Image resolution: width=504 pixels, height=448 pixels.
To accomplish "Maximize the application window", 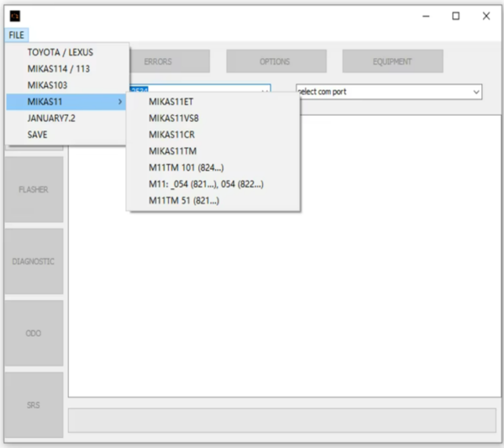I will pyautogui.click(x=456, y=16).
